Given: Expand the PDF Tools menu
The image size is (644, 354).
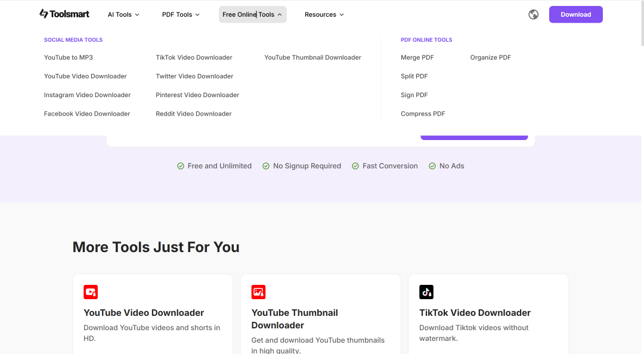Looking at the screenshot, I should pos(181,14).
